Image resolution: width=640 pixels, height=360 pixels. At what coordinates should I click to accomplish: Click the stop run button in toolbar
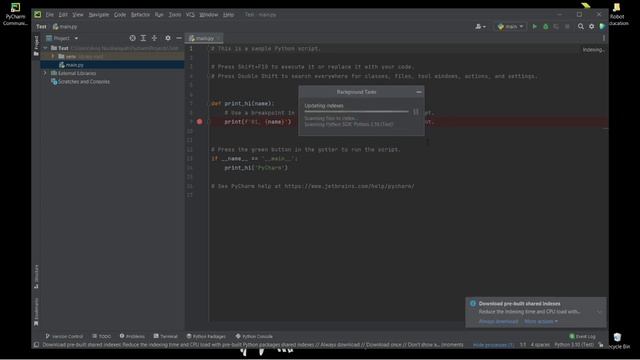[x=567, y=27]
